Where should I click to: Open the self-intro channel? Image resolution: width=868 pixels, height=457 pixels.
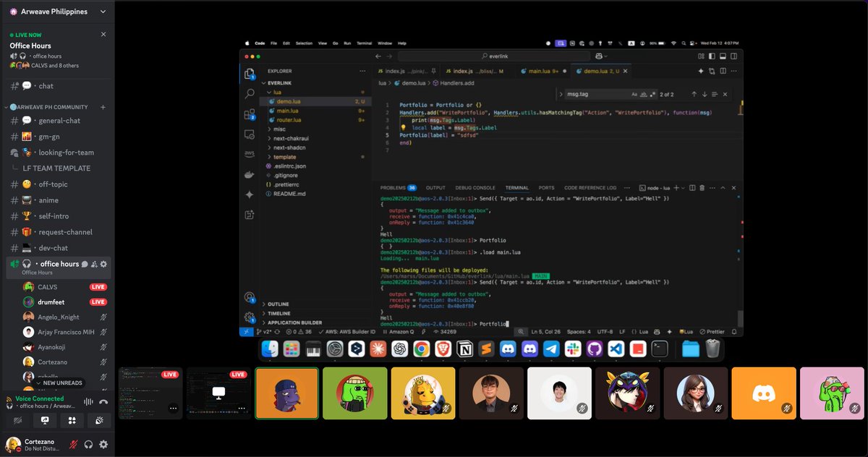pos(58,216)
